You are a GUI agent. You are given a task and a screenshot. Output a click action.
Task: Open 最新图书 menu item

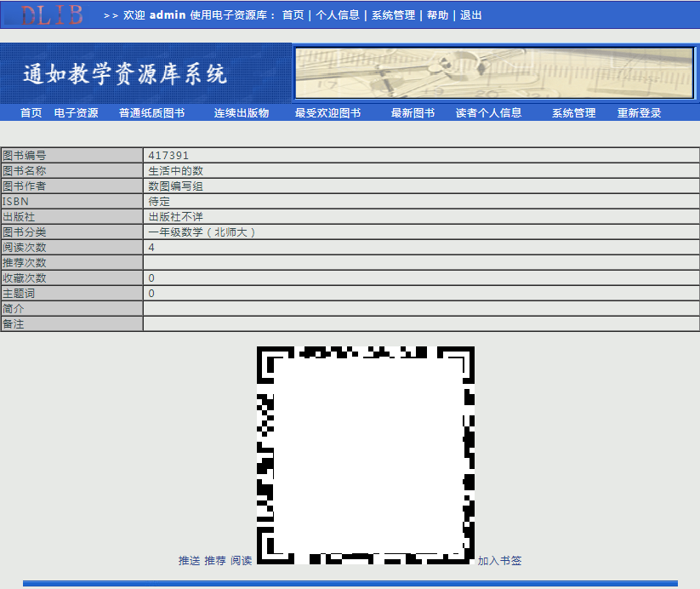click(413, 113)
